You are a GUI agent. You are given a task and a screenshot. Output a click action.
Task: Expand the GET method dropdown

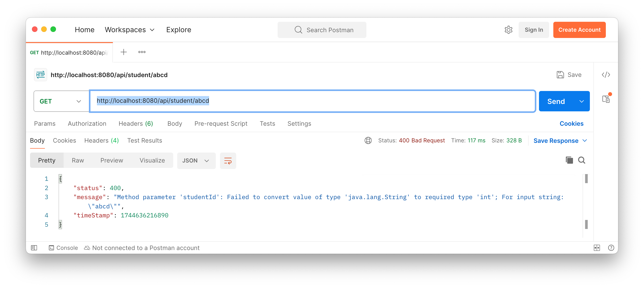[x=61, y=101]
